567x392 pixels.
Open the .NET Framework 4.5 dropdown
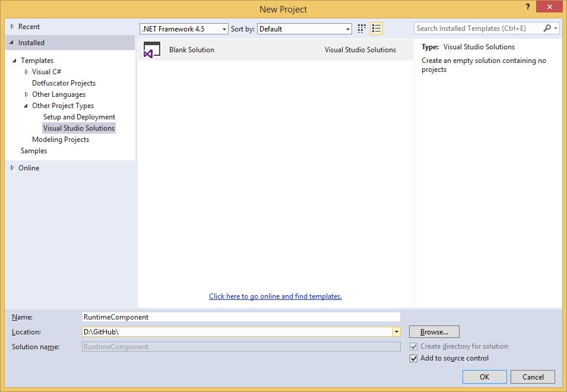point(183,29)
